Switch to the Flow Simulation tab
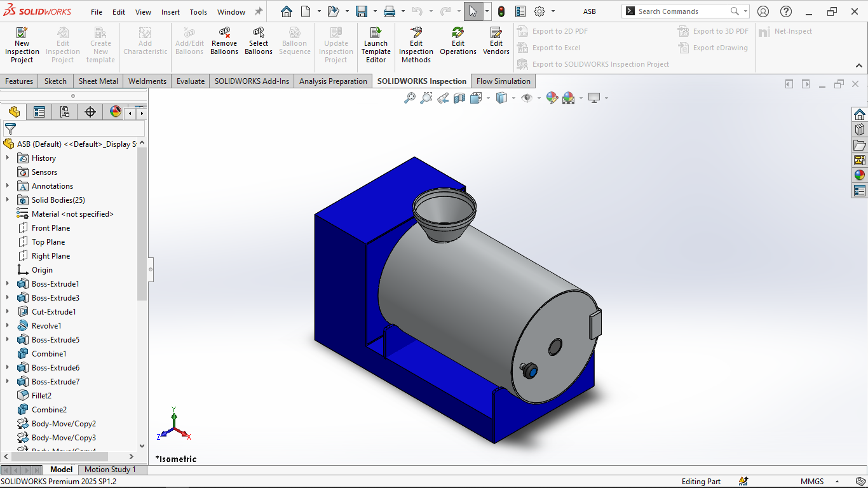 [503, 81]
